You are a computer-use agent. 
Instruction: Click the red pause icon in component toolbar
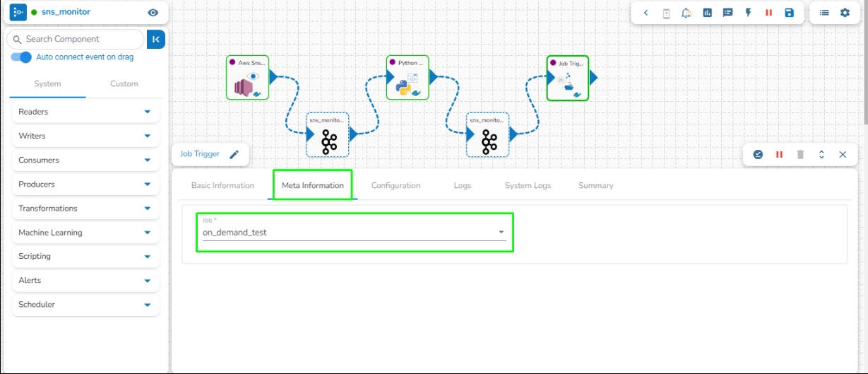point(779,154)
